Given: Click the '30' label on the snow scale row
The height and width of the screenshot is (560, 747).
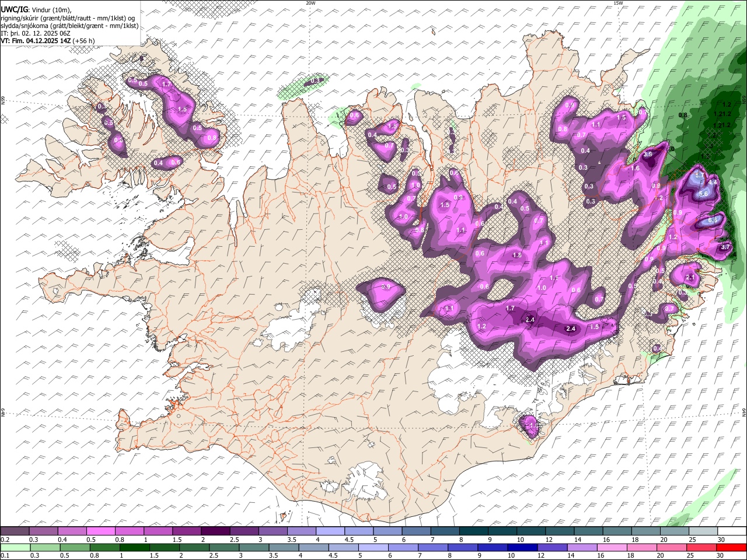Looking at the screenshot, I should click(721, 540).
